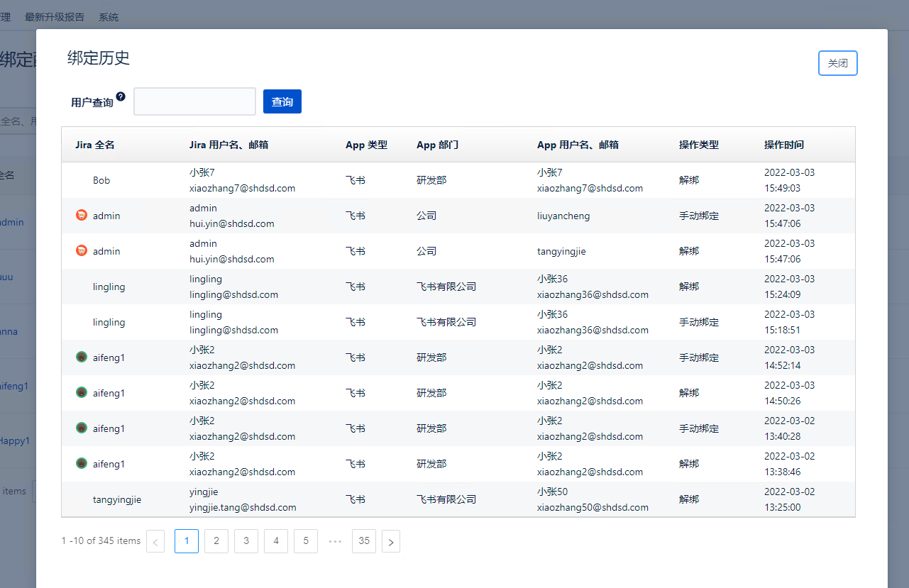Click admin avatar in the tangyingjie row

click(x=82, y=250)
